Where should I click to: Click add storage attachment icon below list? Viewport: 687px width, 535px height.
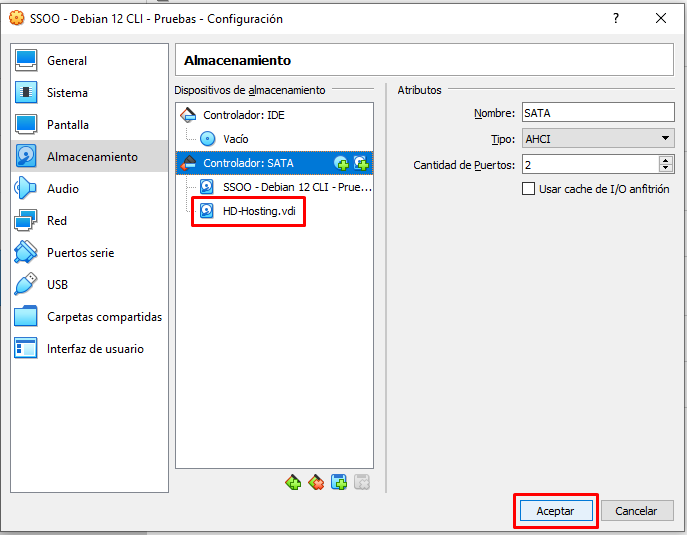click(x=339, y=483)
